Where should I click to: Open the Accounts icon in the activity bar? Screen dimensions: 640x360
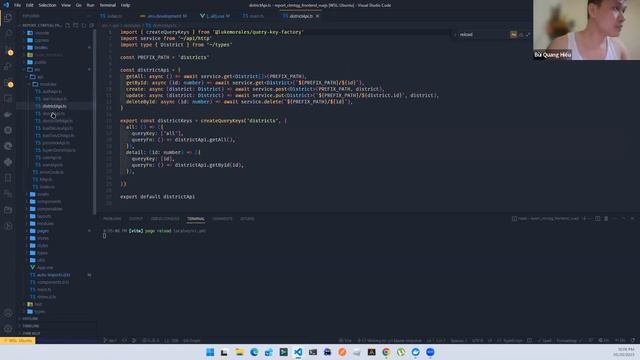8,313
